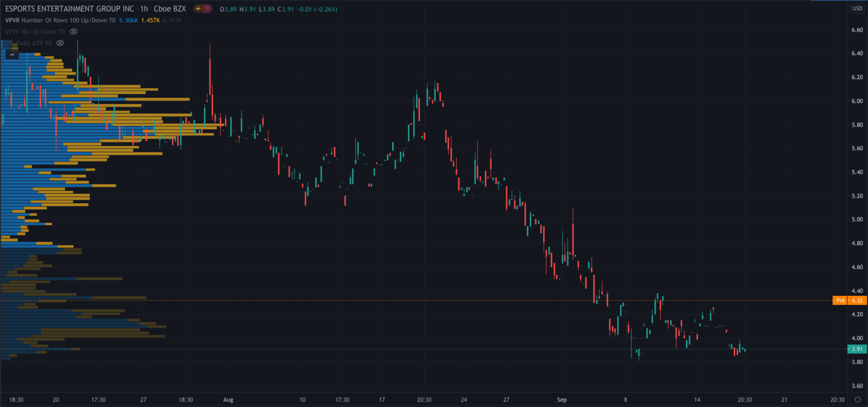This screenshot has width=868, height=407.
Task: Click the Cboe BZX exchange label
Action: (170, 9)
